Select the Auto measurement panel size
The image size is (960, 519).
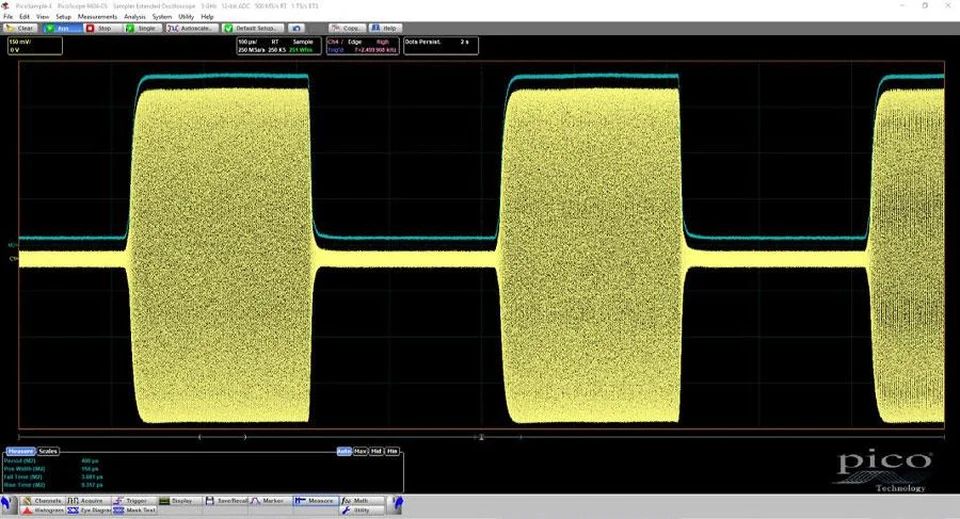[345, 452]
